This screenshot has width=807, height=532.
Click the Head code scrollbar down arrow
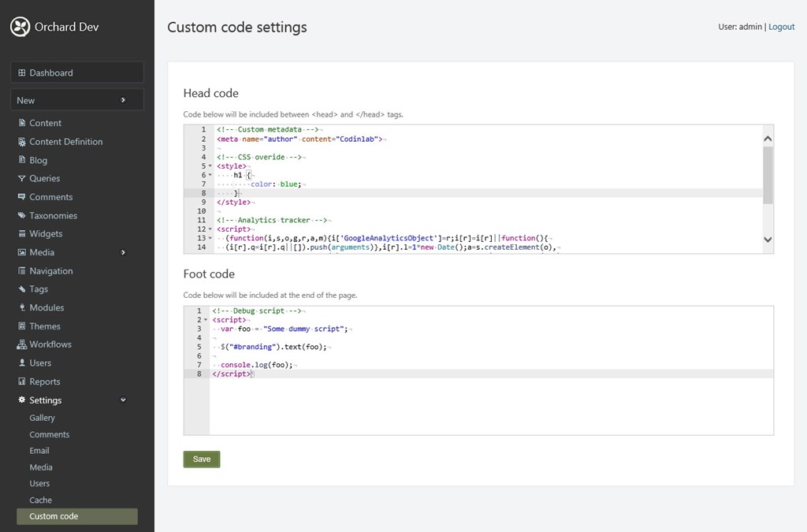[768, 239]
